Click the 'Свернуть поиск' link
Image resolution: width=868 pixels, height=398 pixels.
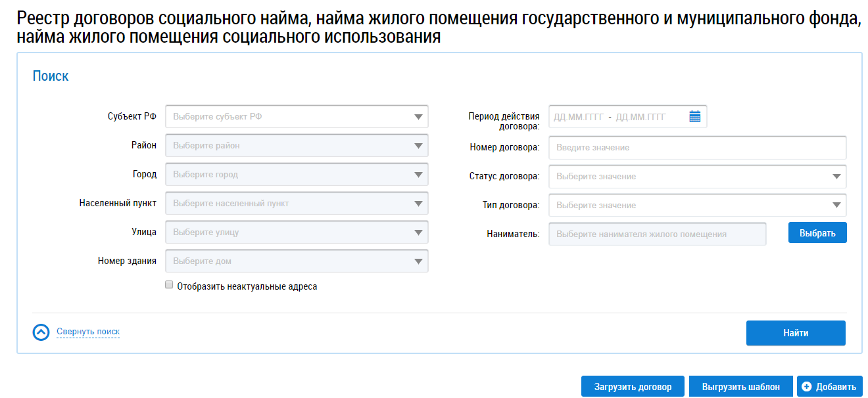[88, 332]
